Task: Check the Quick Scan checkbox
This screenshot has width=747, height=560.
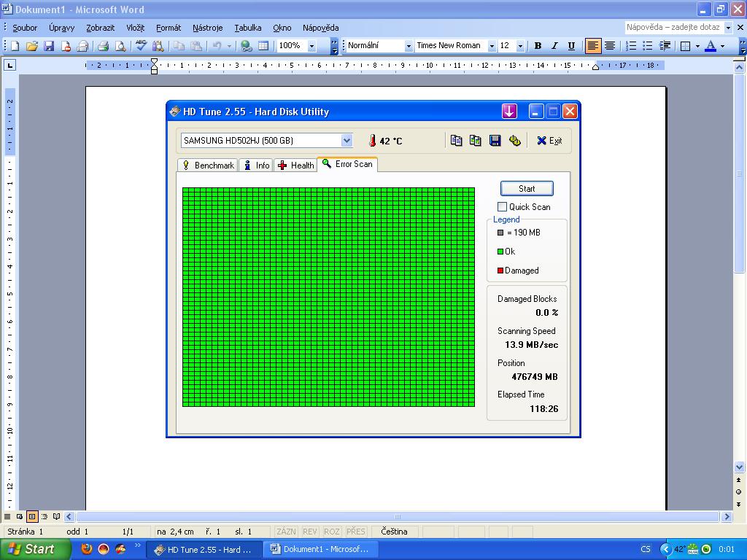Action: pos(502,206)
